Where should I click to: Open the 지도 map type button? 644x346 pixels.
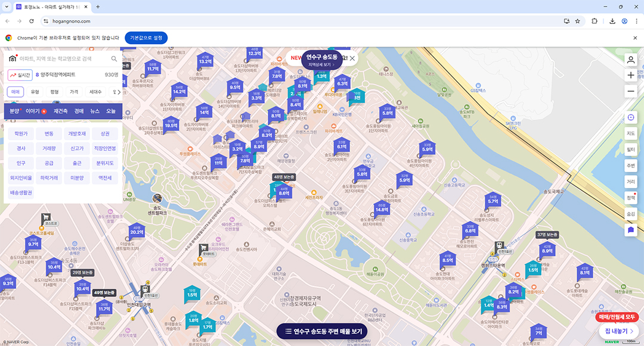631,133
